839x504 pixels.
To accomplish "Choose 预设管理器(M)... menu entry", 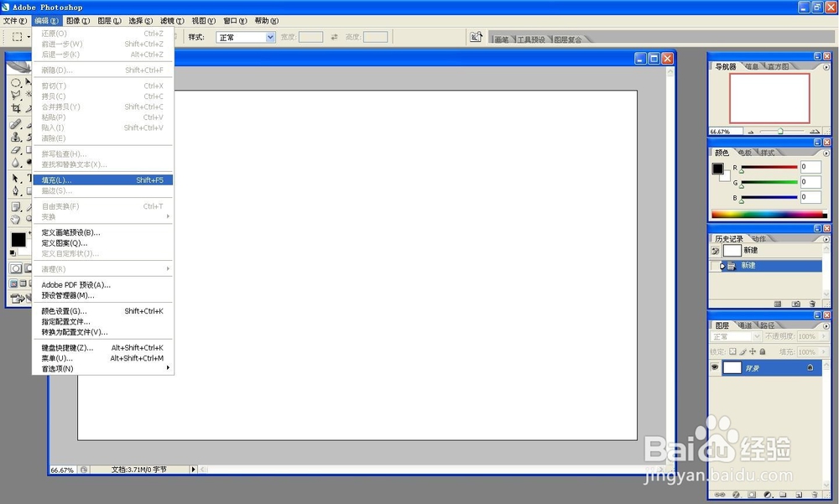I will pos(102,295).
